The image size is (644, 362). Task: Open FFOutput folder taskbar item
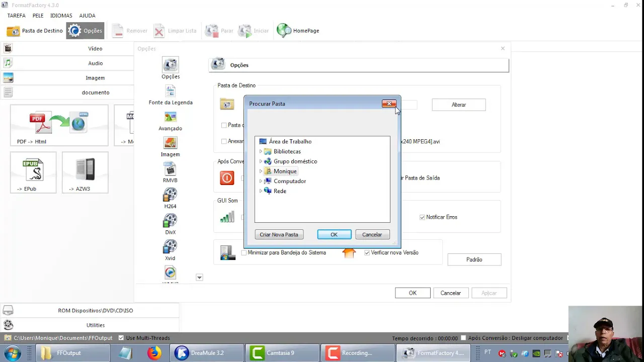[x=73, y=353]
